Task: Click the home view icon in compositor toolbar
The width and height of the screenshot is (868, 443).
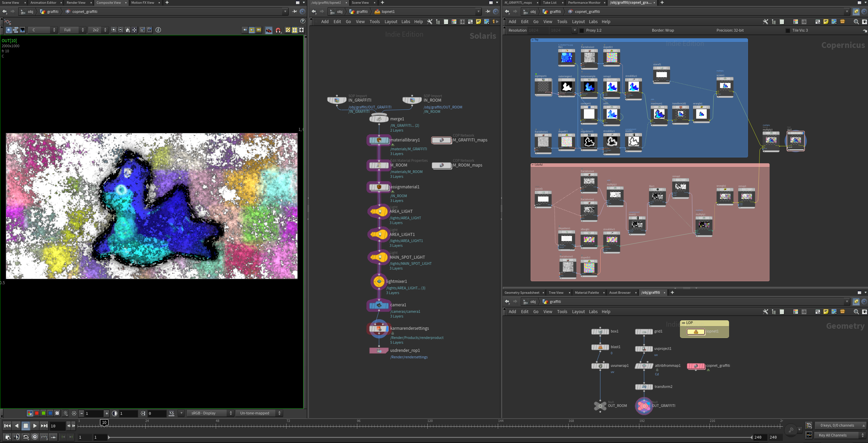Action: 128,30
